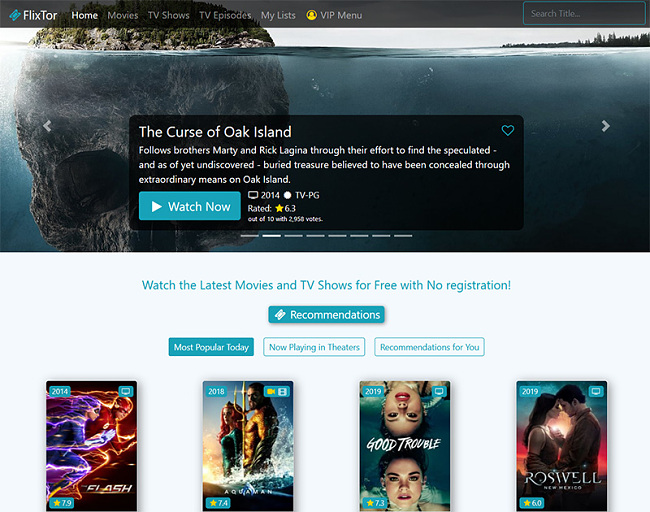Click TV icon on The Flash poster
This screenshot has width=650, height=512.
tap(126, 391)
